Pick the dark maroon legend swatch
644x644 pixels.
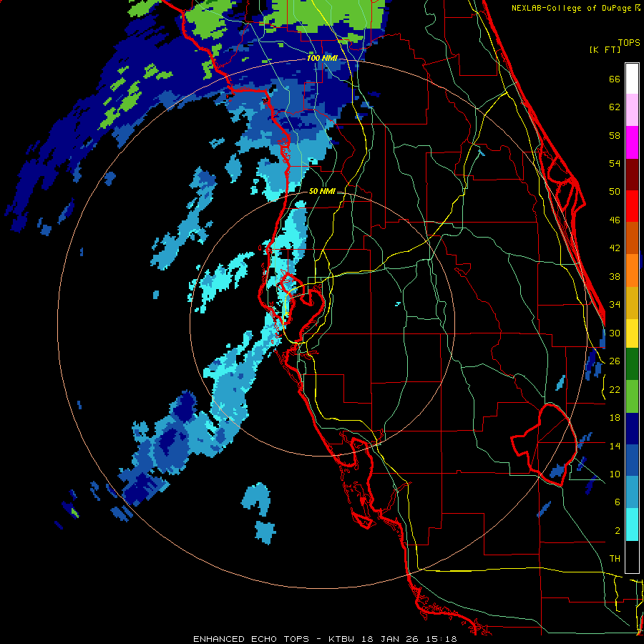(x=632, y=175)
